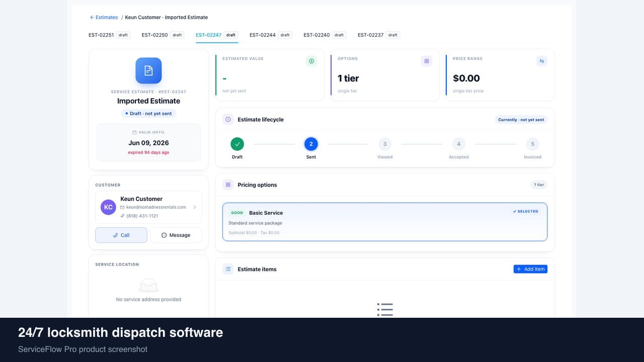Switch to the EST-02237 tab
The width and height of the screenshot is (644, 362).
(x=379, y=35)
